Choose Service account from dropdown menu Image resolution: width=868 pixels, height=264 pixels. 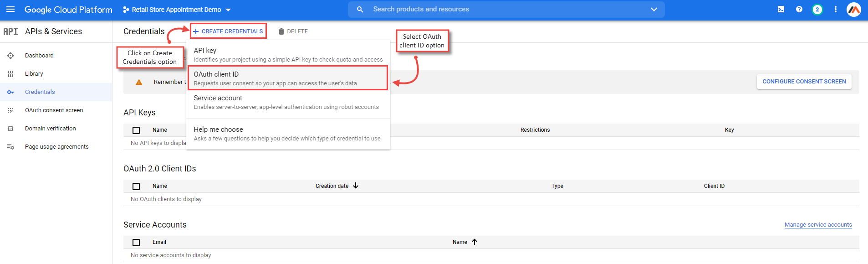[288, 102]
